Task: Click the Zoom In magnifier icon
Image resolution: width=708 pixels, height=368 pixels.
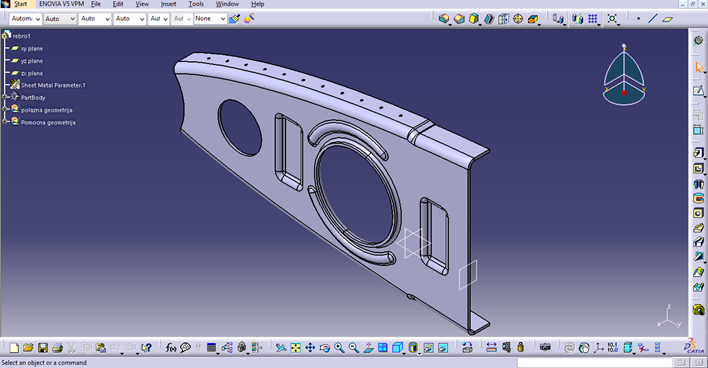Action: tap(339, 348)
